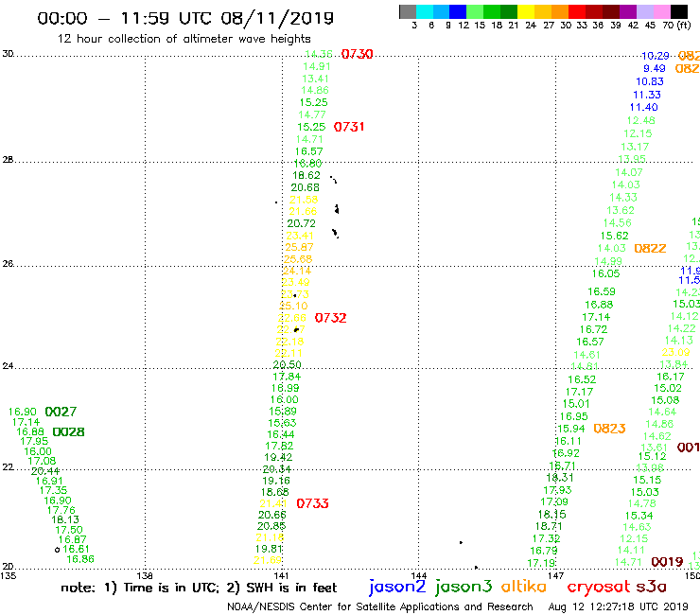Screen dimensions: 700x615
Task: Click the altika satellite legend label
Action: coord(523,587)
